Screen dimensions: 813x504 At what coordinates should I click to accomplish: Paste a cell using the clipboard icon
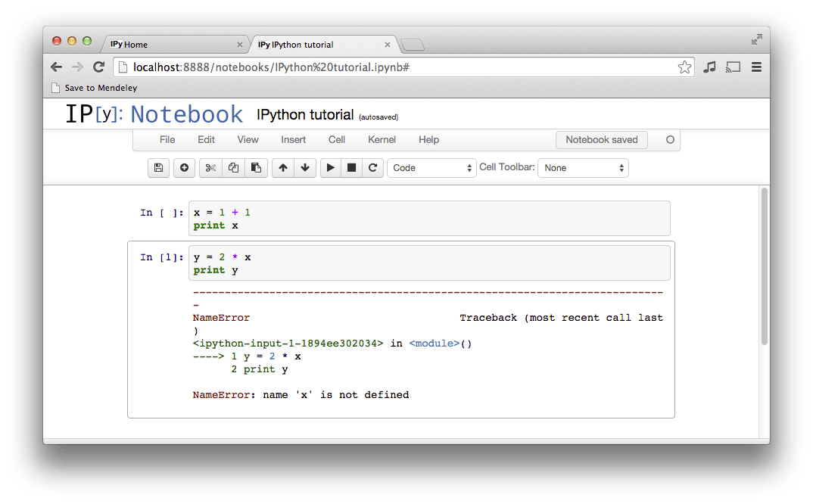(256, 167)
